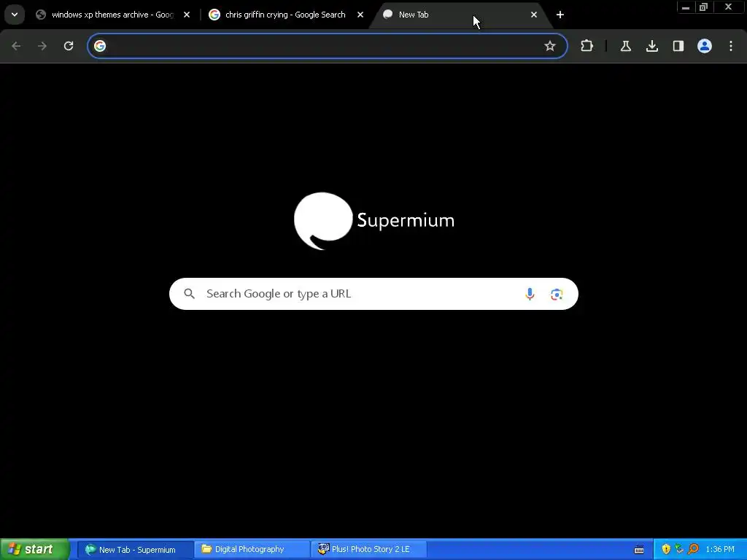Open a new tab with plus button
747x560 pixels.
pyautogui.click(x=560, y=15)
